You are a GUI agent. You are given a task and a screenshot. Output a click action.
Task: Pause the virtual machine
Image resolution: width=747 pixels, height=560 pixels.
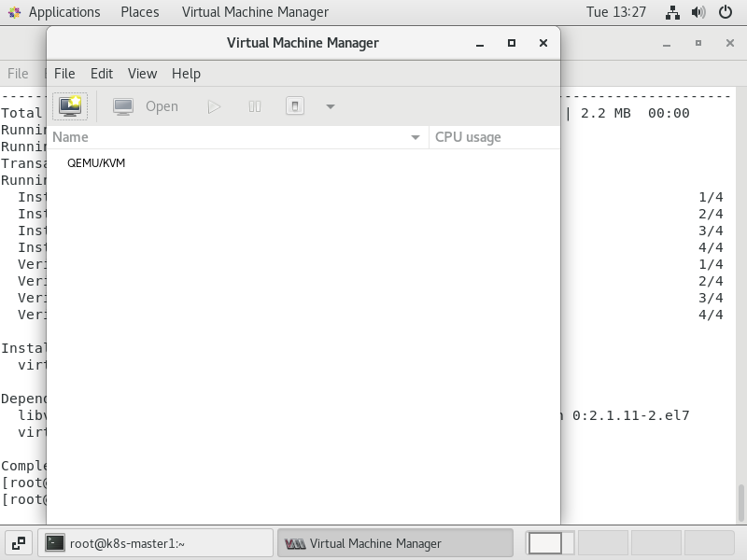coord(255,106)
